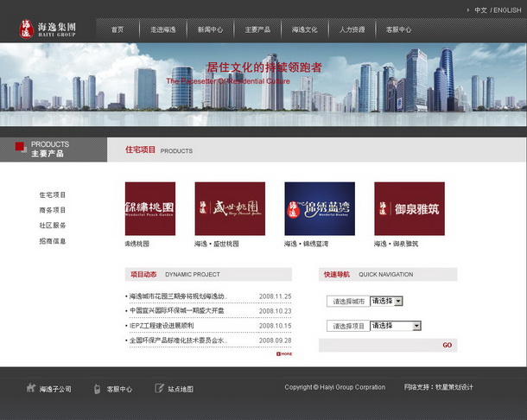Screen dimensions: 527x420
Task: Open 海逸文化 in the top navigation
Action: pyautogui.click(x=304, y=29)
